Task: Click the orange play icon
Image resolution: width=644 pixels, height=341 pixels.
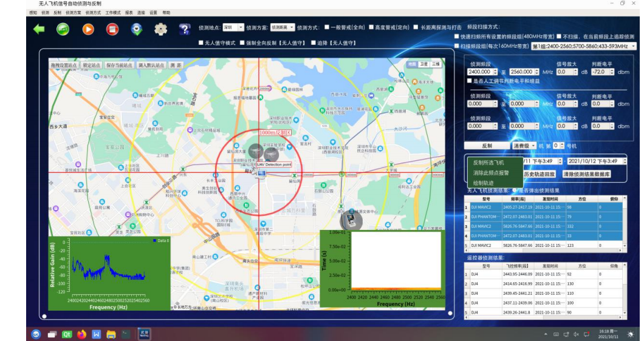Action: 88,29
